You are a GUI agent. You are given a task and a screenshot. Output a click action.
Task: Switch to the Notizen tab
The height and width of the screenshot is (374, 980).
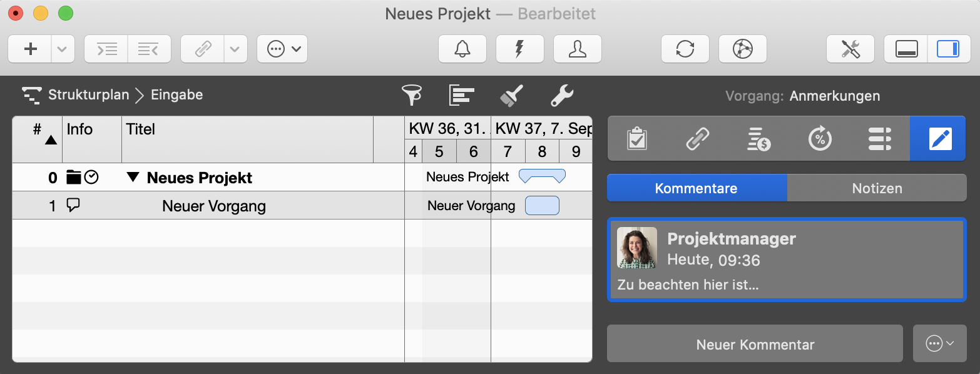tap(876, 188)
